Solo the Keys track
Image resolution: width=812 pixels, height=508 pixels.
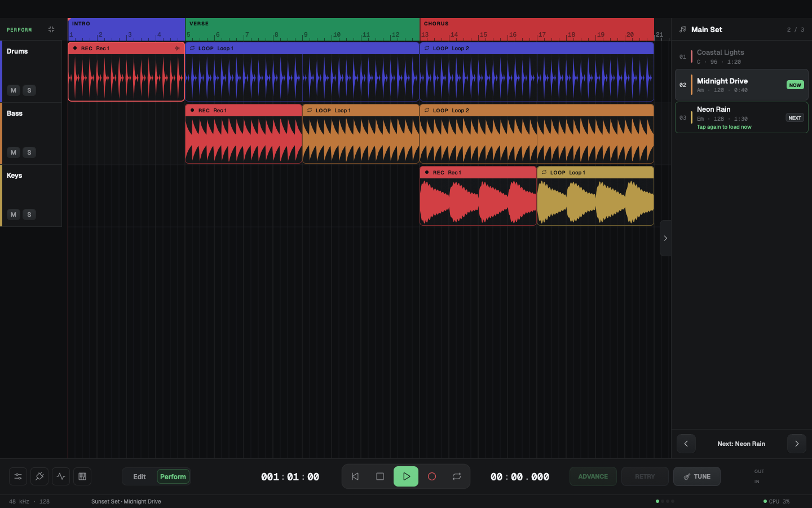pos(29,214)
